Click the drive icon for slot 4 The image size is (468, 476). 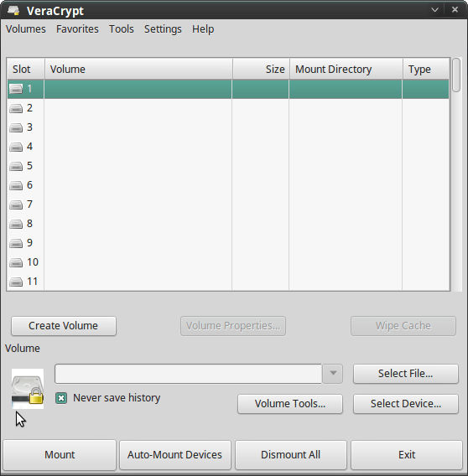(x=16, y=147)
